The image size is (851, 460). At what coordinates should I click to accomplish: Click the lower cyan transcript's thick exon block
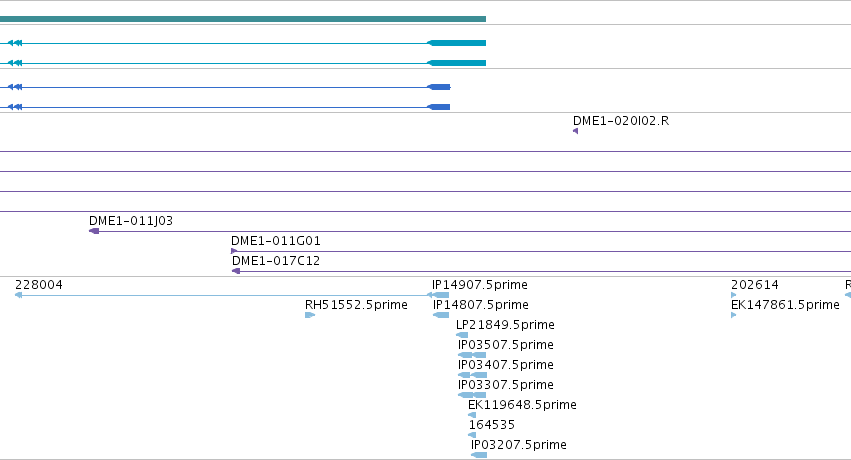tap(456, 63)
